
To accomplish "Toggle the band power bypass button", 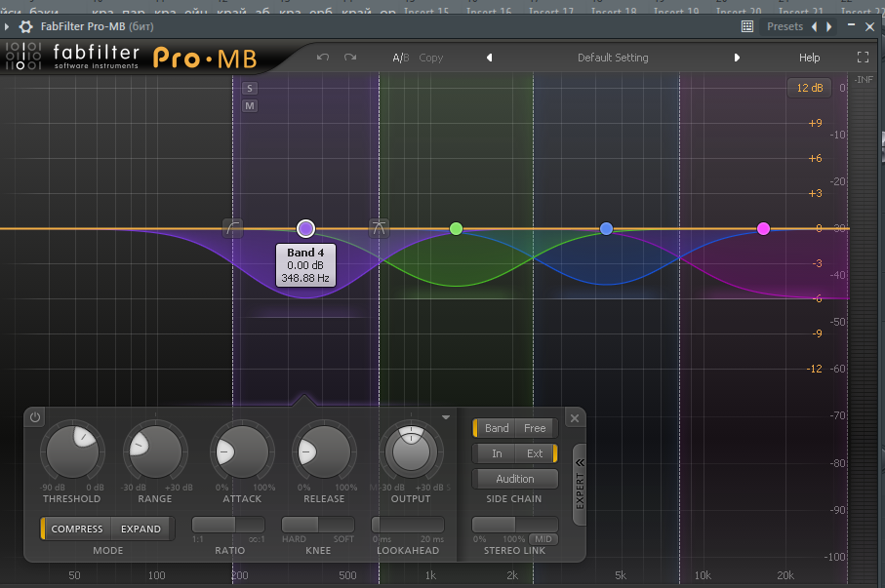I will pyautogui.click(x=35, y=417).
